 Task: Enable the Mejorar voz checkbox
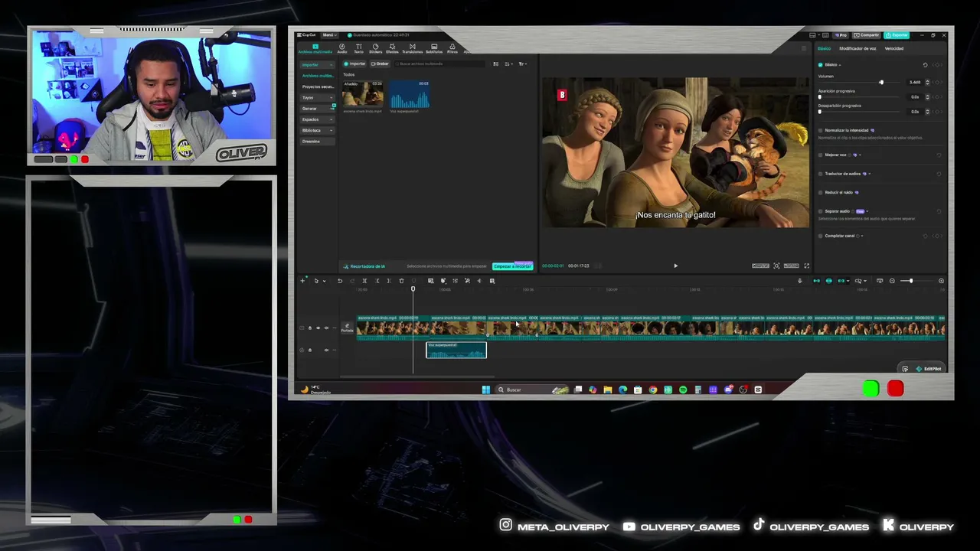820,155
